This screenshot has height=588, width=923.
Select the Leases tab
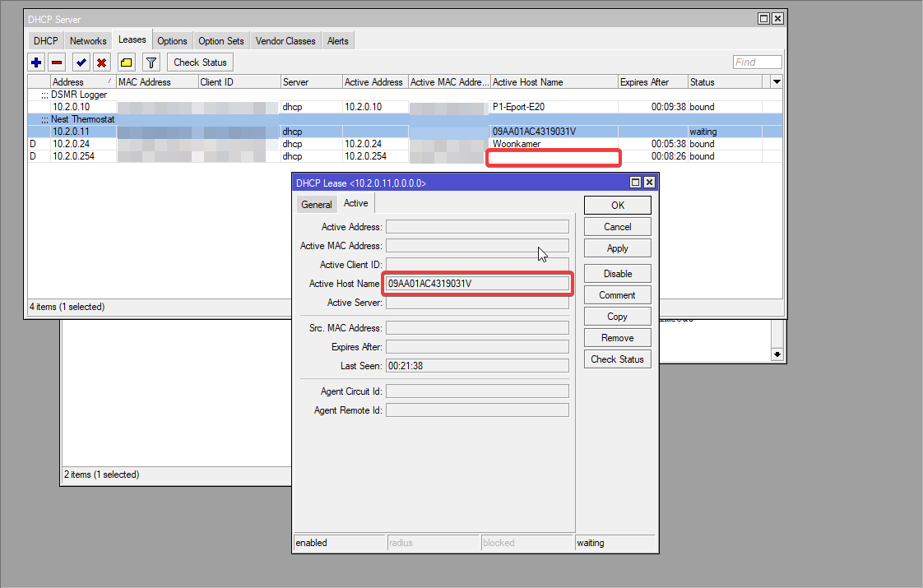tap(132, 39)
